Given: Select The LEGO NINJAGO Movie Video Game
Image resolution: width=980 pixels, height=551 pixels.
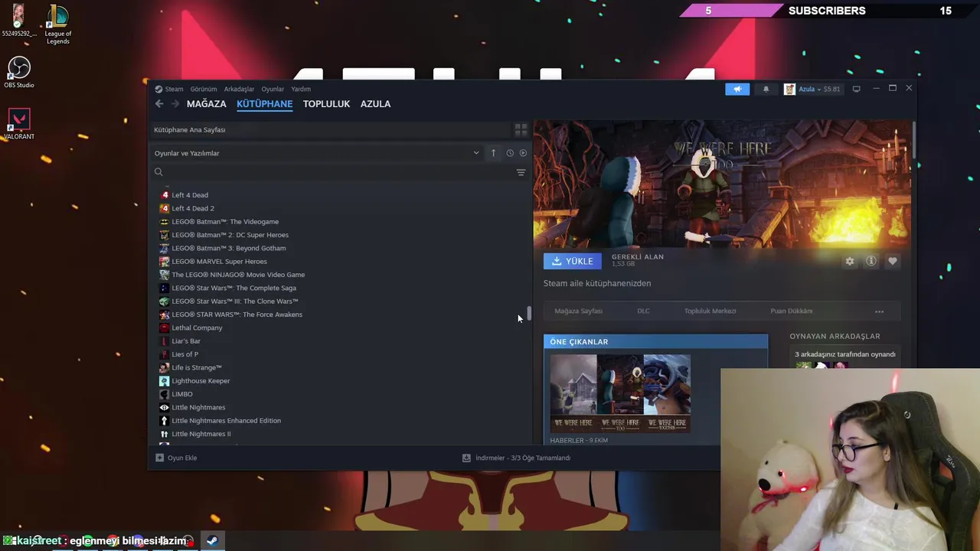Looking at the screenshot, I should (x=238, y=275).
